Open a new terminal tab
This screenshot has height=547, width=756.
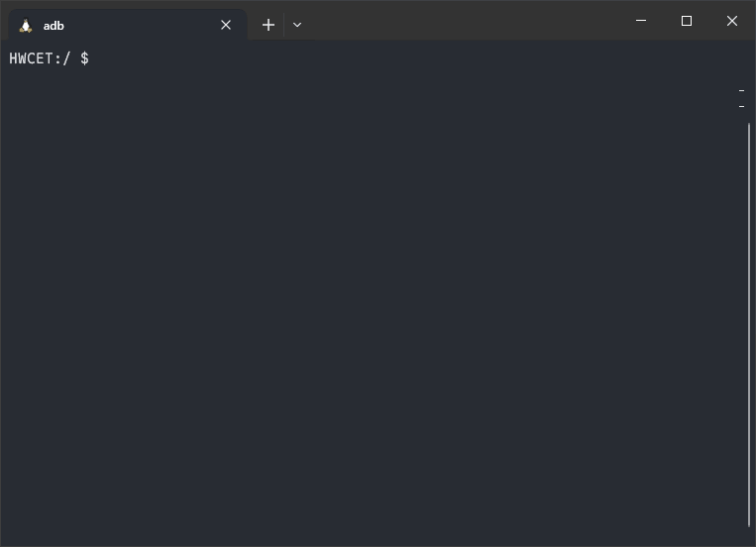coord(269,25)
